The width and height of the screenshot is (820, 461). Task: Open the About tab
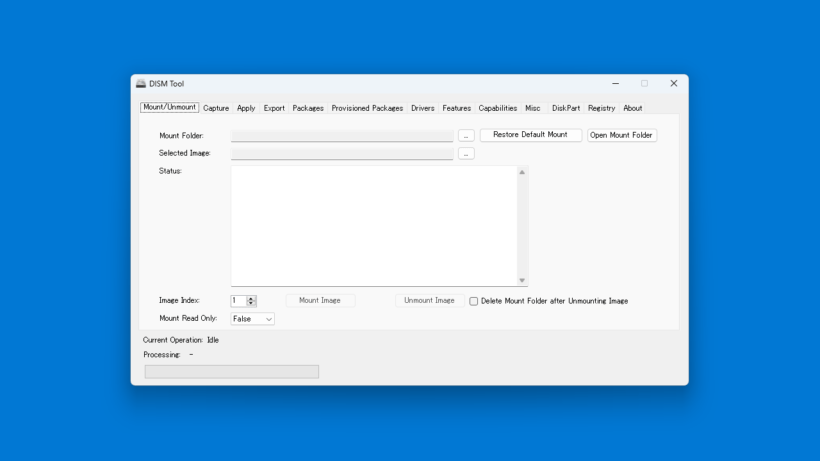coord(633,108)
